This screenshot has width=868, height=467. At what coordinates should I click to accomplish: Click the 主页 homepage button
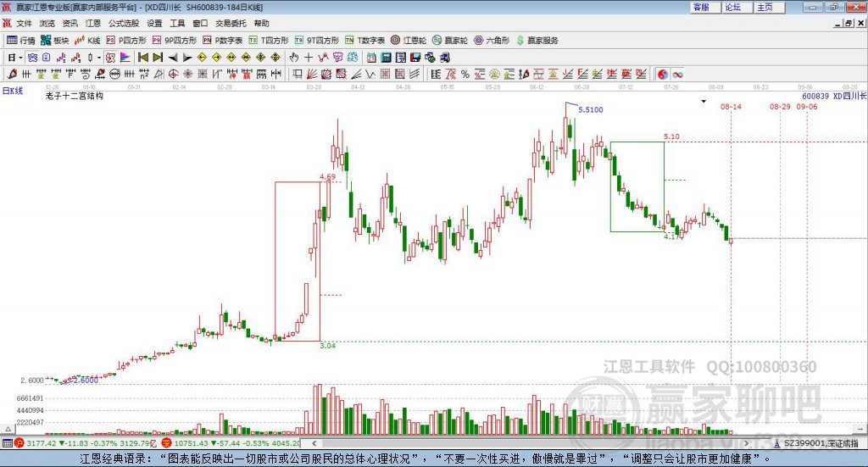(x=770, y=7)
